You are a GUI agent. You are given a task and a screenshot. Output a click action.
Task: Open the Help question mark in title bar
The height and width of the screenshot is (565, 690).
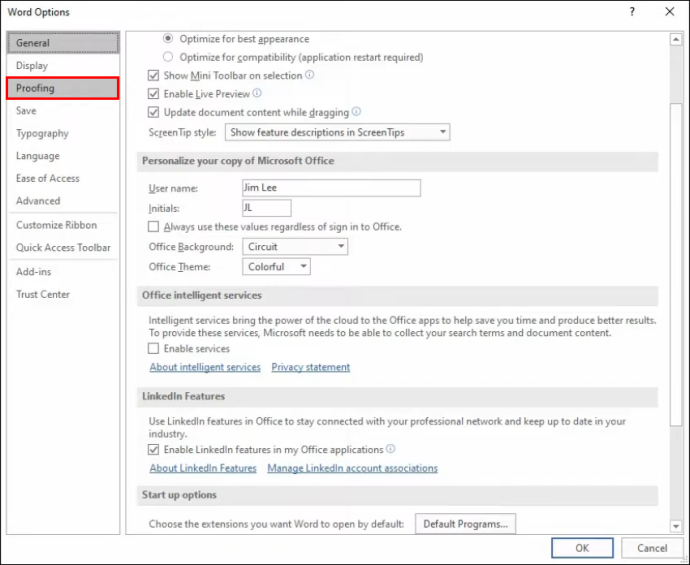[632, 12]
